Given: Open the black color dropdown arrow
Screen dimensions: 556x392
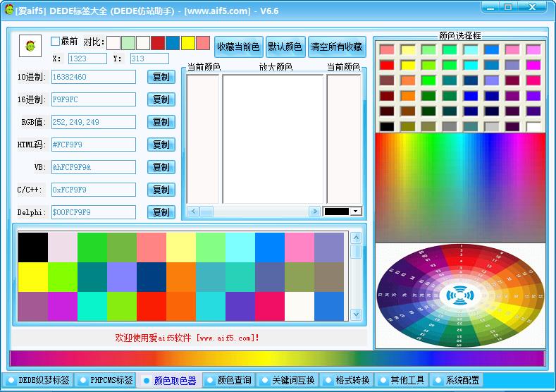Looking at the screenshot, I should point(355,211).
